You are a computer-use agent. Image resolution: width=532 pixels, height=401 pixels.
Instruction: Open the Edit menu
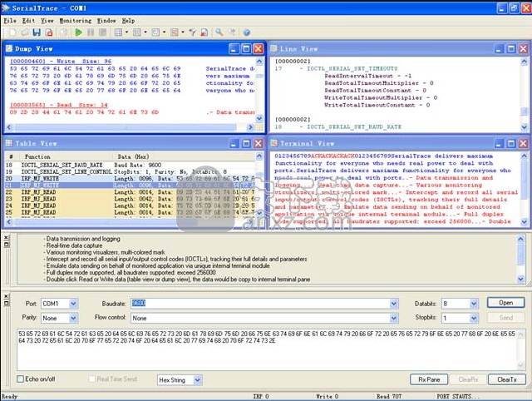[28, 21]
